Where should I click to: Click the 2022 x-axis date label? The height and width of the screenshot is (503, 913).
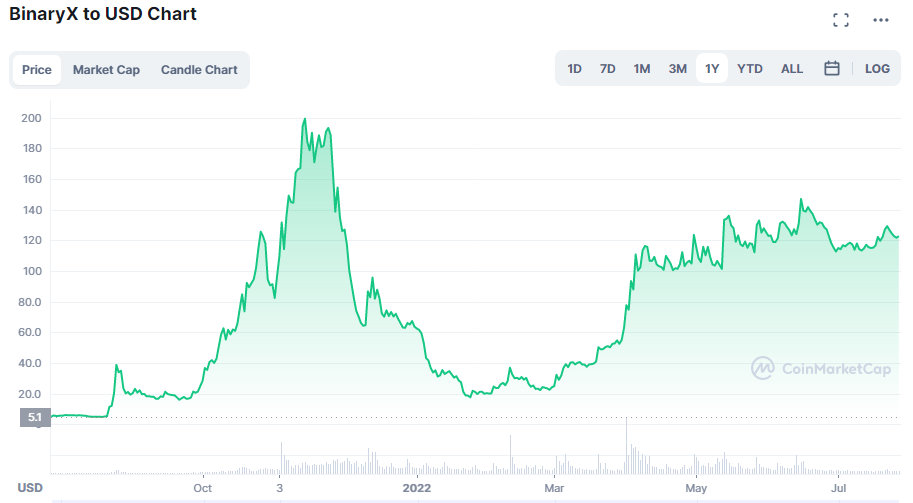(417, 488)
